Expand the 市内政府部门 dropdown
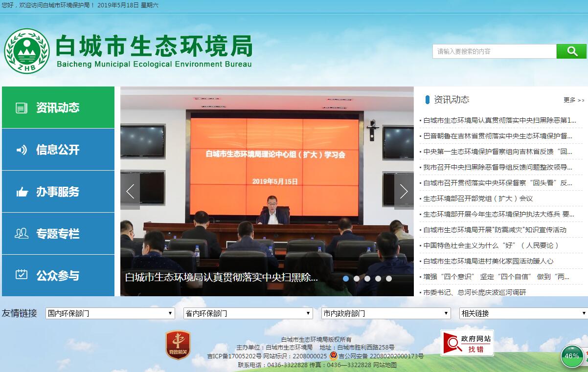This screenshot has height=372, width=588. coord(386,313)
